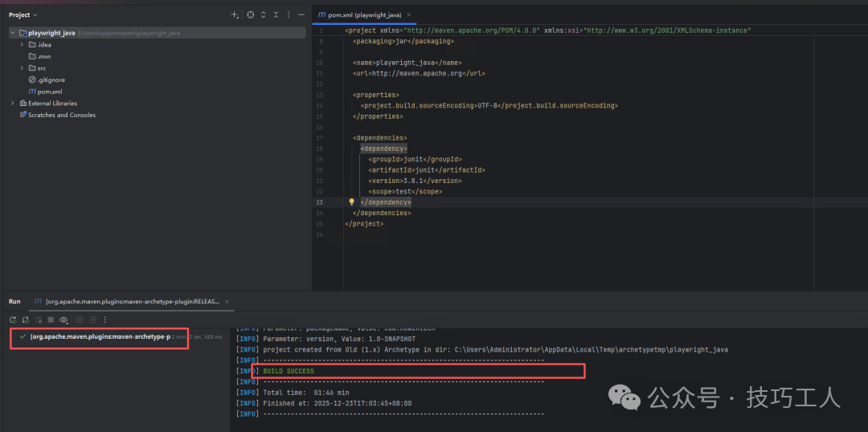Click the Rerun icon in Run toolbar

click(14, 320)
